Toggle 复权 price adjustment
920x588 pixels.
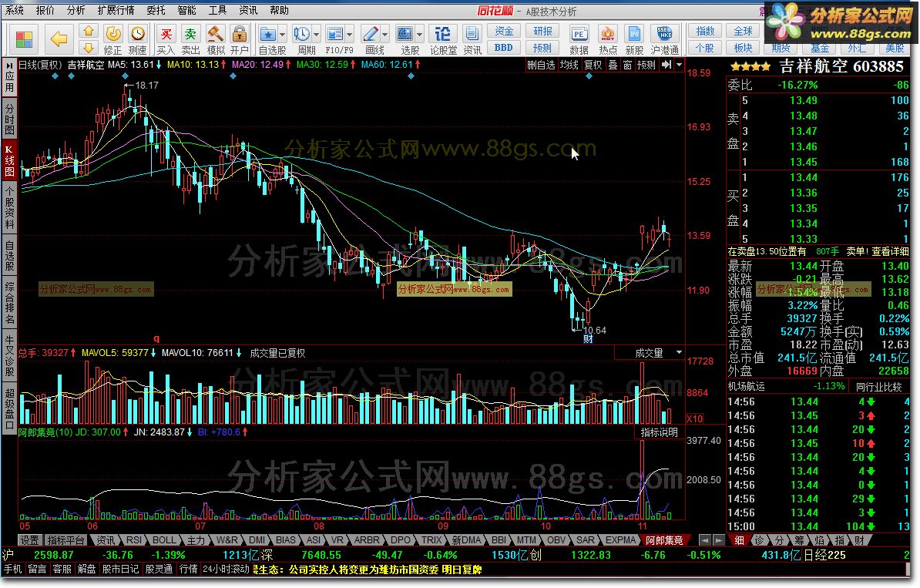(593, 65)
